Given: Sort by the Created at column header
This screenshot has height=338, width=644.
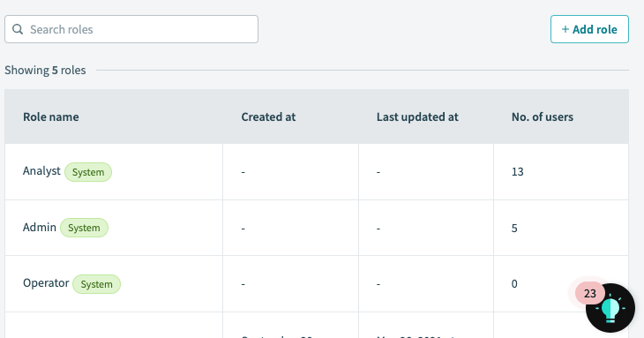Looking at the screenshot, I should (x=268, y=117).
